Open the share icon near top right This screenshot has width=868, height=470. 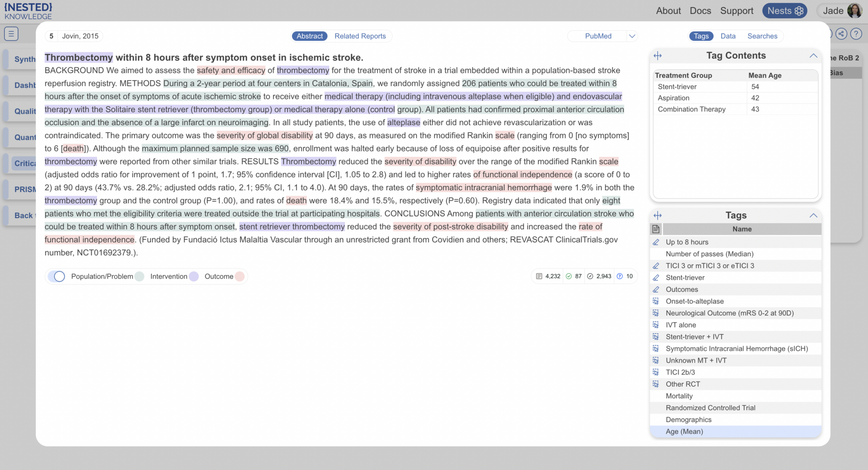842,34
